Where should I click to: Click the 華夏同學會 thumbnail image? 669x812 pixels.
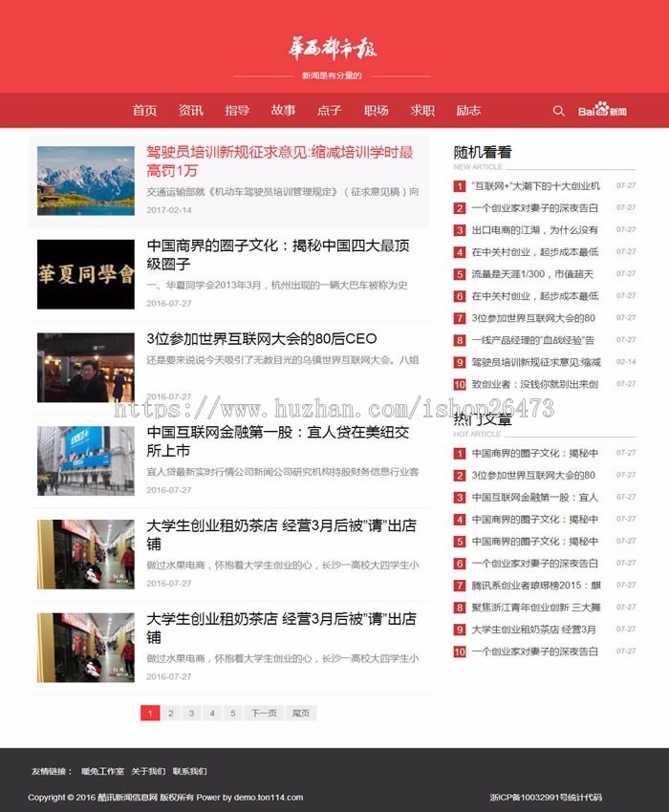point(85,274)
